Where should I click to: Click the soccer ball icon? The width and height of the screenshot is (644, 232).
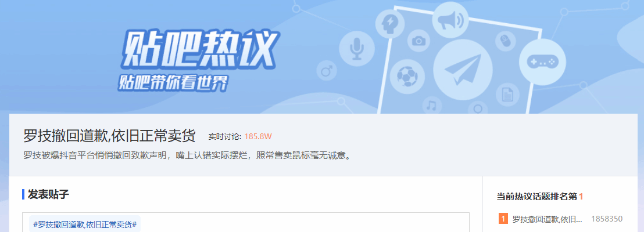click(x=407, y=77)
